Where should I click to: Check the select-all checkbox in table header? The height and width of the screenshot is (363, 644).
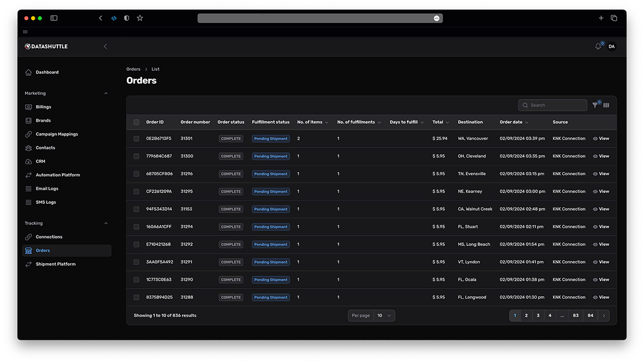click(136, 122)
